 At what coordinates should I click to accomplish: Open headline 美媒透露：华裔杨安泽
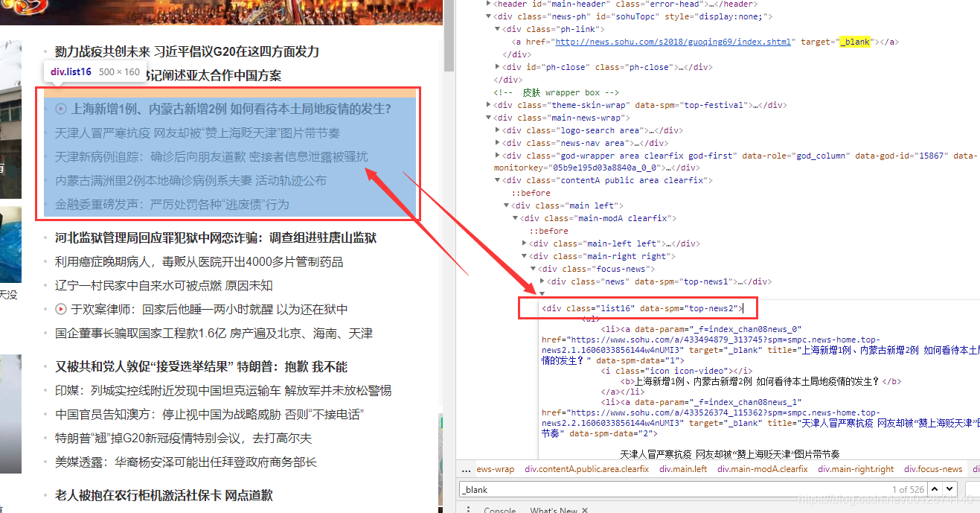tap(186, 462)
